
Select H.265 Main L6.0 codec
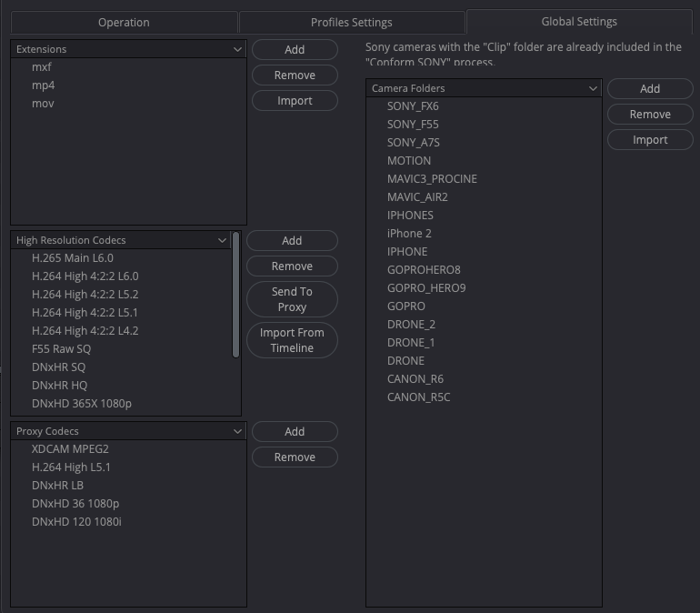(73, 258)
